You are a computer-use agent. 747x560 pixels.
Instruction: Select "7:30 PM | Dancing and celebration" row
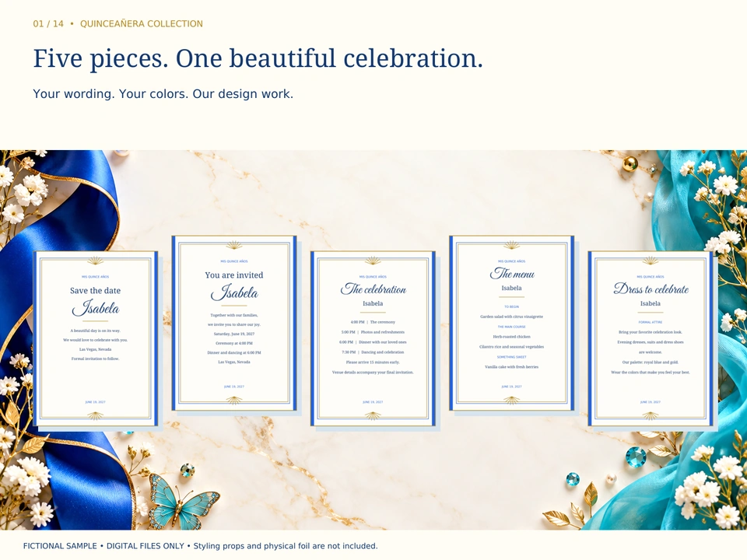coord(373,352)
